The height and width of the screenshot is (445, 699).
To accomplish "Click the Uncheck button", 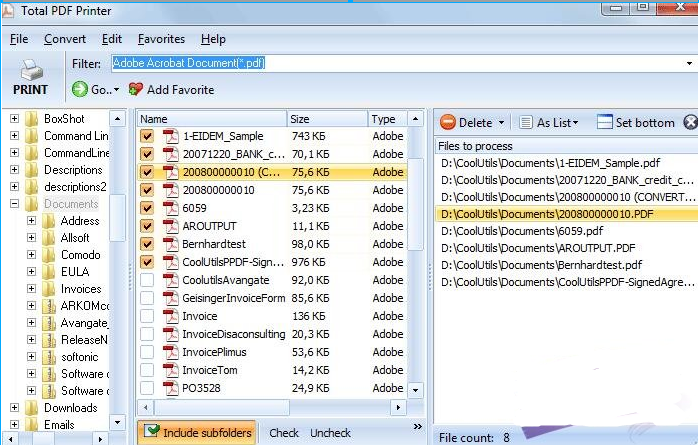I will [330, 433].
